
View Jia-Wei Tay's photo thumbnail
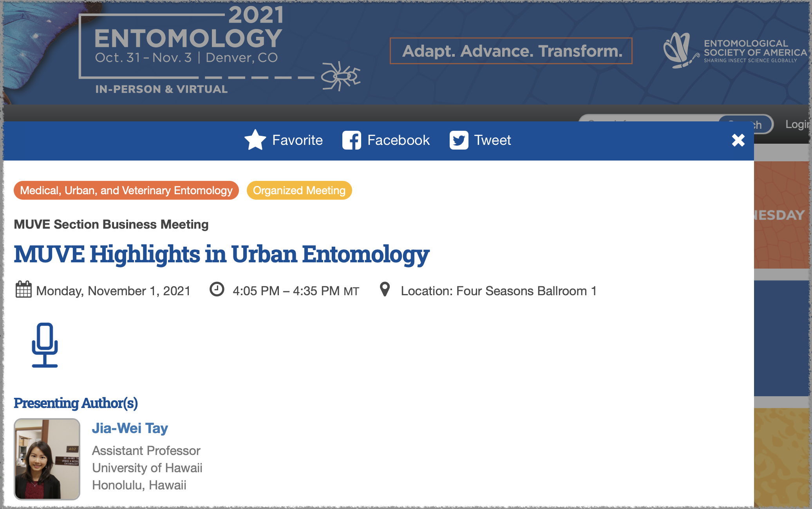pyautogui.click(x=47, y=459)
